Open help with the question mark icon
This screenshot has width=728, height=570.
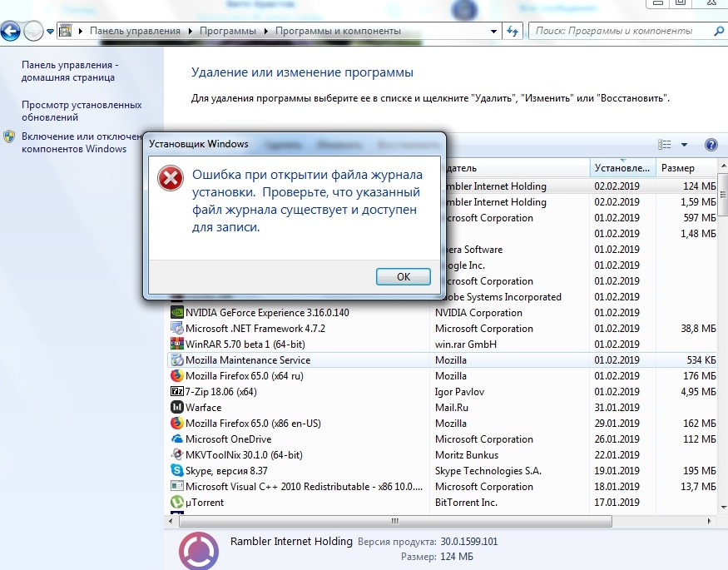[711, 145]
